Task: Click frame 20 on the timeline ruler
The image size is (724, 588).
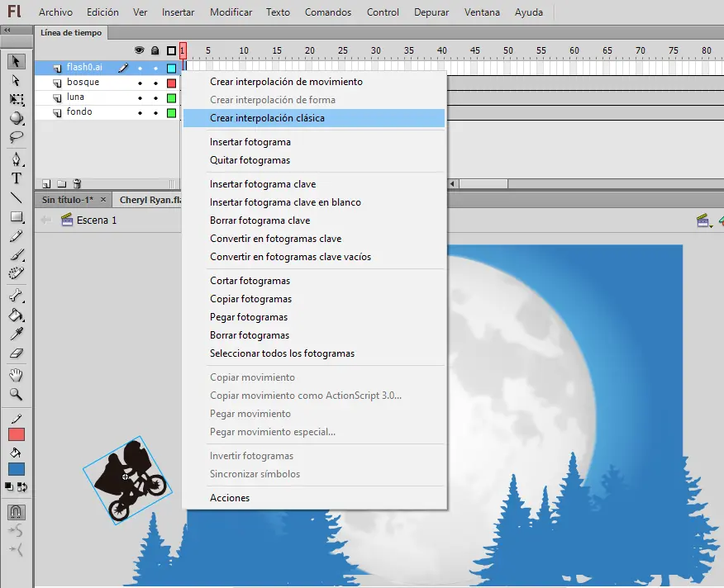Action: click(309, 50)
